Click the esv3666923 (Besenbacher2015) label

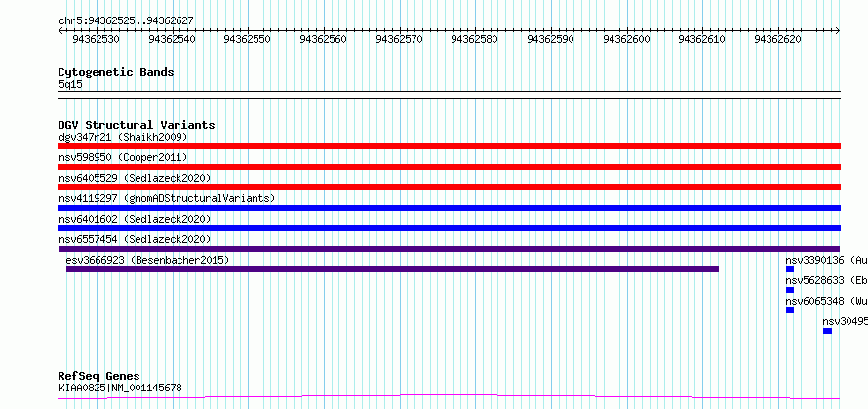tap(147, 260)
